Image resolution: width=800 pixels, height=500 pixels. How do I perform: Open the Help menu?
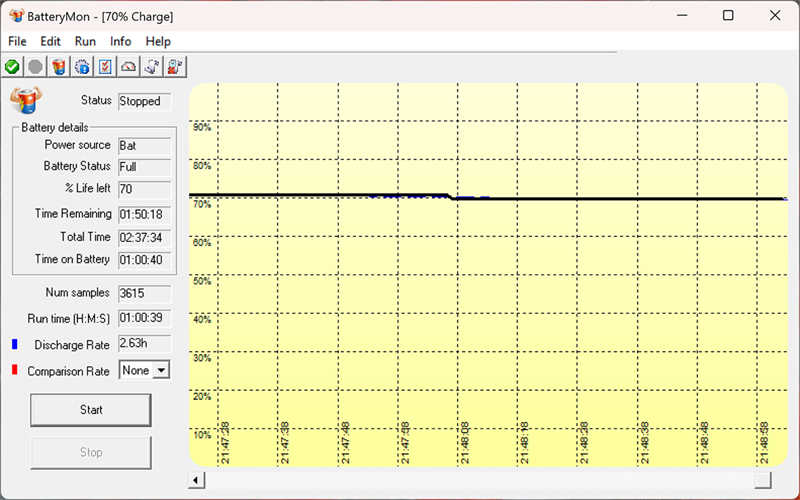[158, 41]
